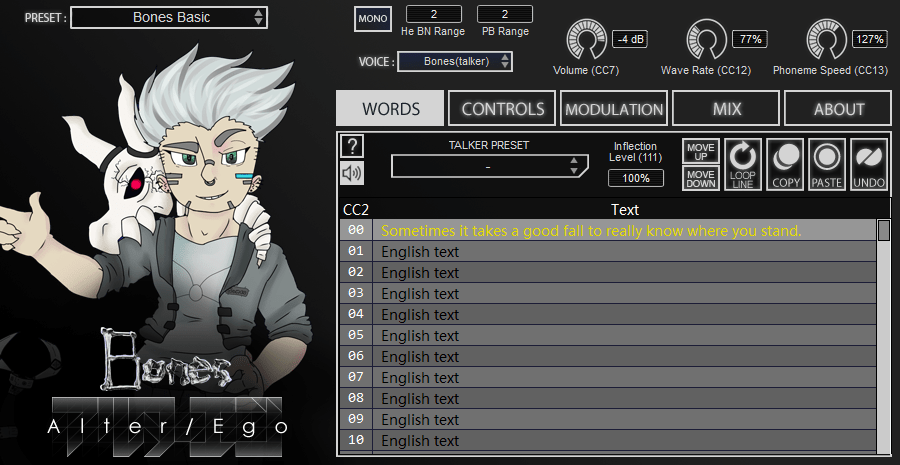Click the words list scrollbar thumb
This screenshot has height=465, width=900.
[x=884, y=230]
